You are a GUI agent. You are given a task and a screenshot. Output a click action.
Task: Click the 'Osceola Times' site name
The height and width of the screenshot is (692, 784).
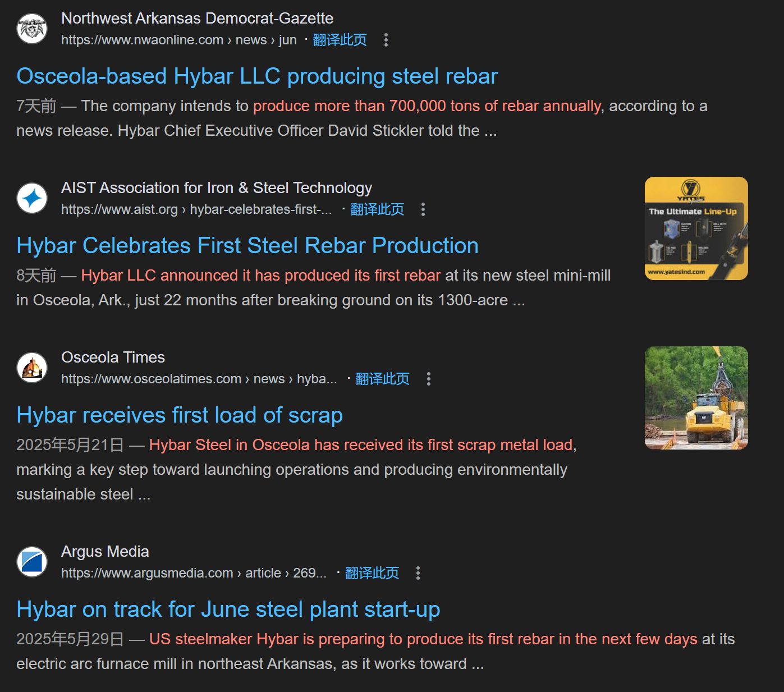113,358
